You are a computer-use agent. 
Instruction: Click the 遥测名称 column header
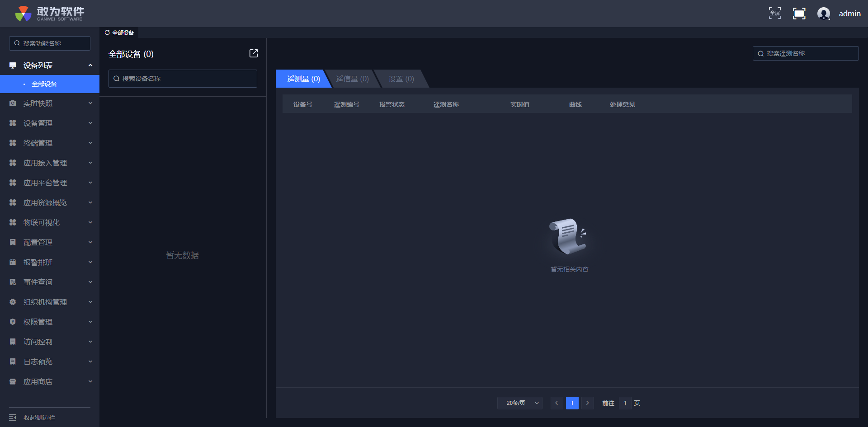(x=446, y=104)
